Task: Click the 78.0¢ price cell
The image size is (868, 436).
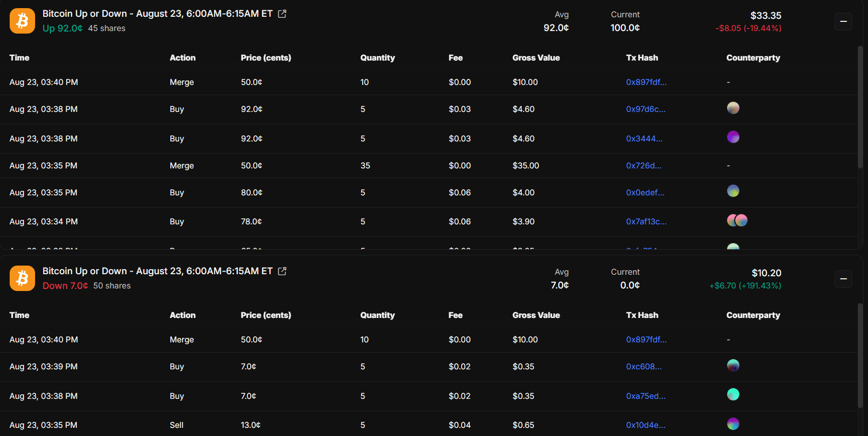Action: click(x=251, y=221)
